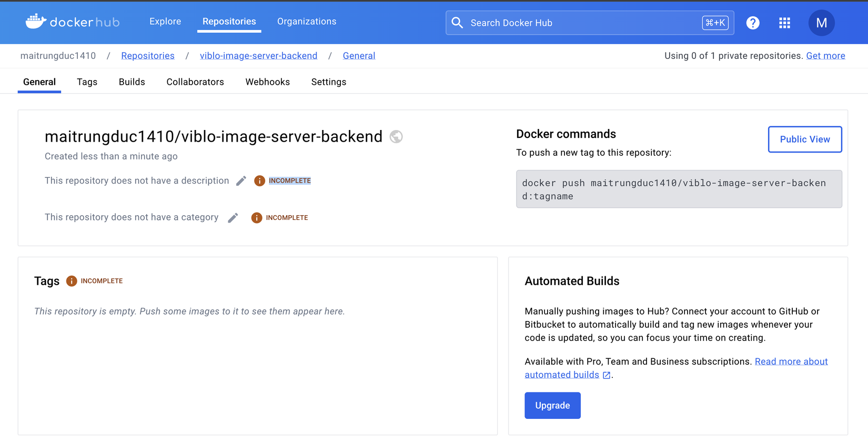868x442 pixels.
Task: Switch to the Tags tab
Action: [x=87, y=82]
